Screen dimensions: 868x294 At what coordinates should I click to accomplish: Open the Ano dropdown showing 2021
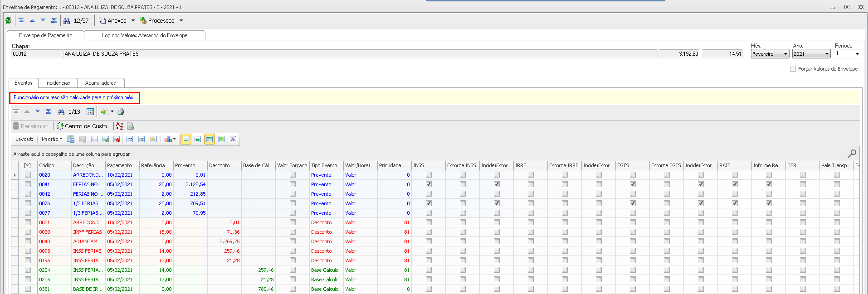[x=826, y=54]
